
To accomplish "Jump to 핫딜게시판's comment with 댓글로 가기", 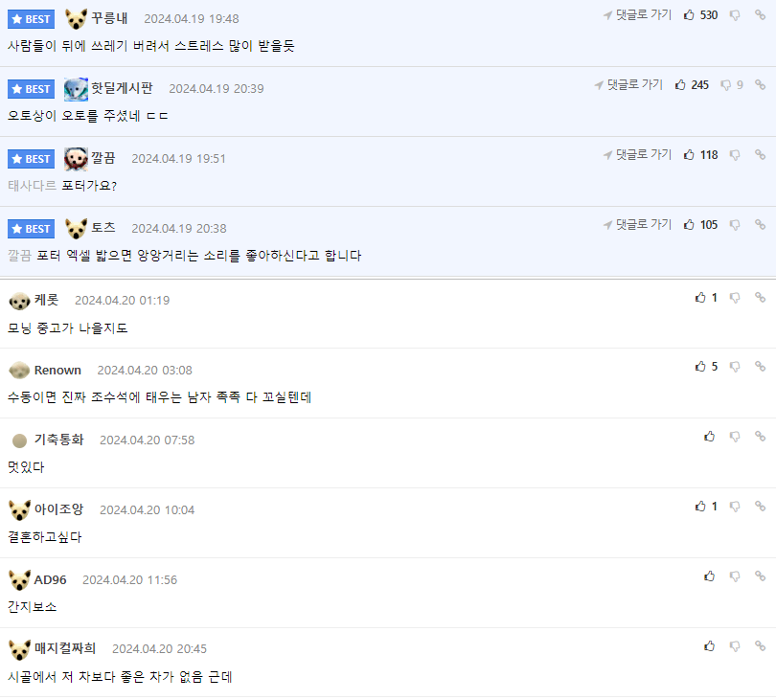I will tap(628, 85).
